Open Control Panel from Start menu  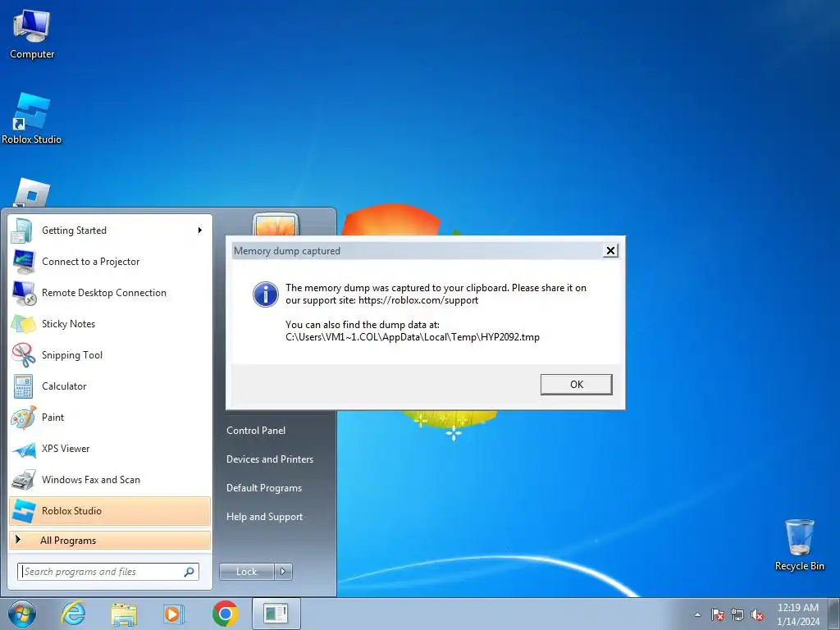tap(256, 431)
